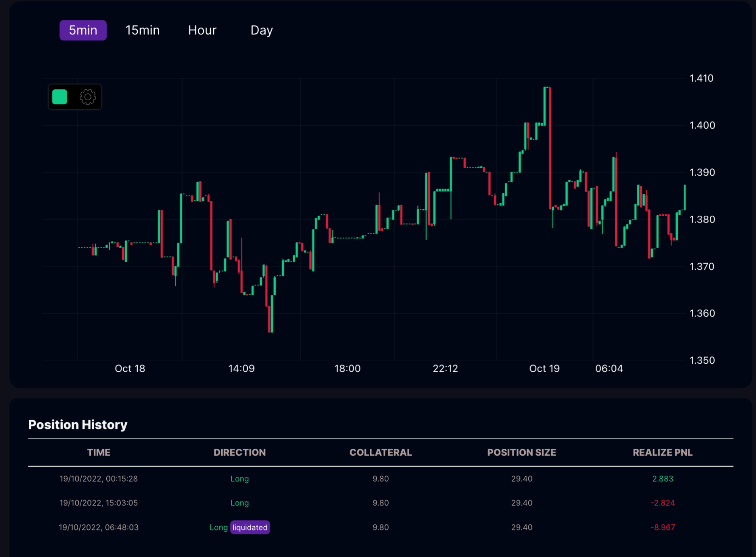Open chart settings gear icon
The height and width of the screenshot is (557, 756).
88,97
